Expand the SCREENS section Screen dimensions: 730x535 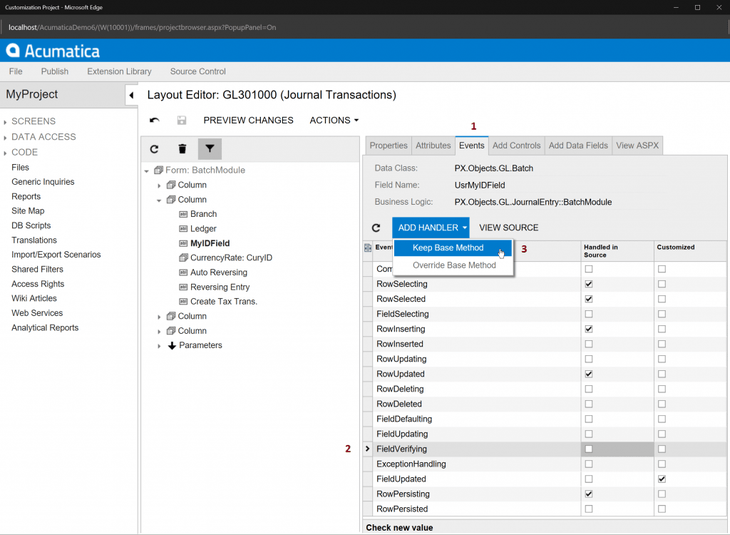coord(5,122)
